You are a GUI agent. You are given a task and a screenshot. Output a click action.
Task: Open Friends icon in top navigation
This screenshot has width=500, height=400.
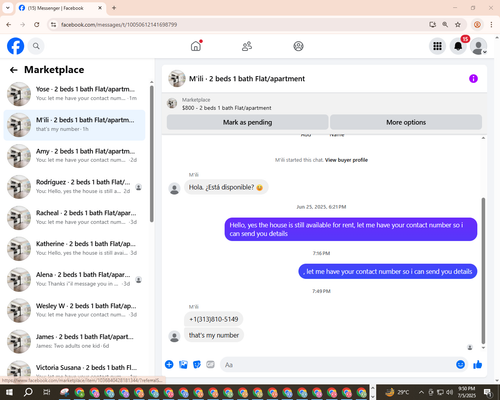coord(247,46)
